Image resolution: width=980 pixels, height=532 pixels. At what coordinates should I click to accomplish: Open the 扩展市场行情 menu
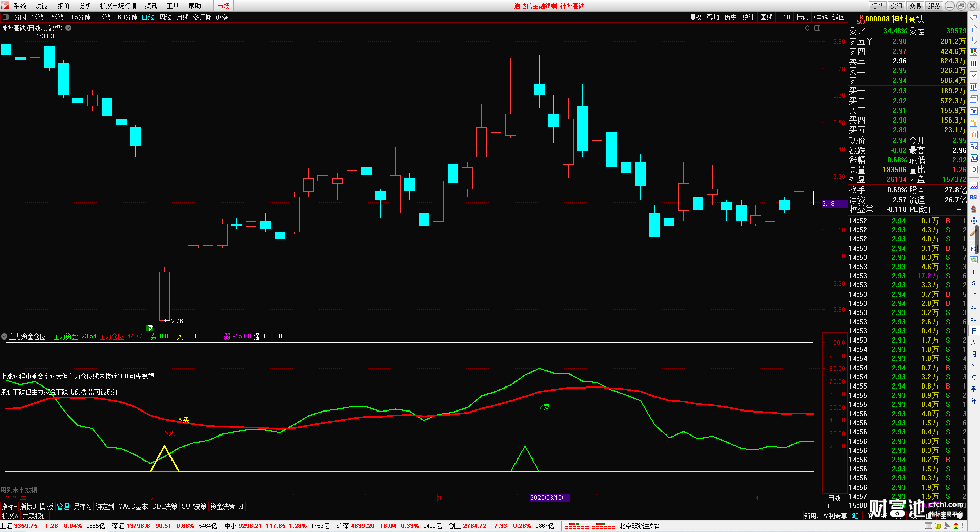(118, 6)
